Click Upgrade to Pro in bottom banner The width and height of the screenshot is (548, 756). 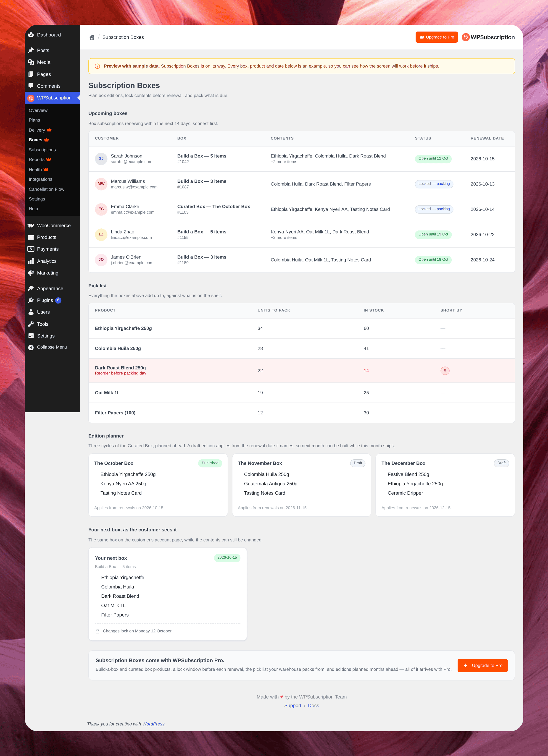pos(482,665)
